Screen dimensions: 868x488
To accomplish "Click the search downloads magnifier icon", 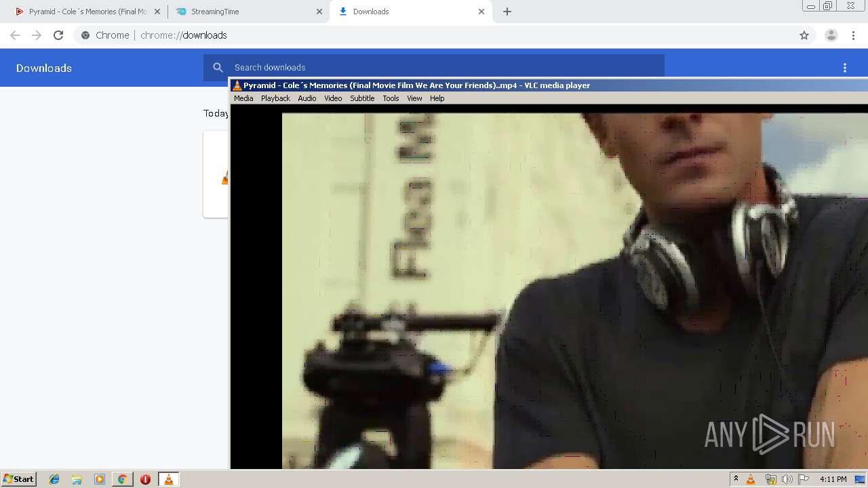I will click(x=218, y=68).
